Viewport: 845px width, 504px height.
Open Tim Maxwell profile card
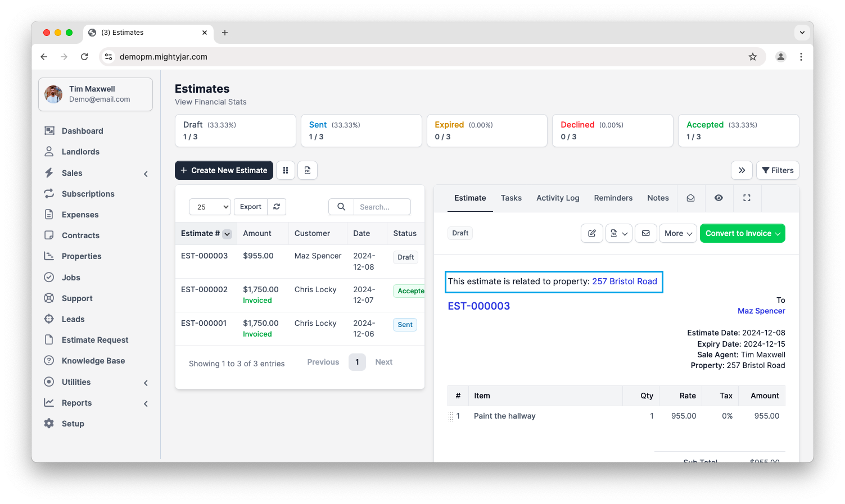tap(96, 94)
